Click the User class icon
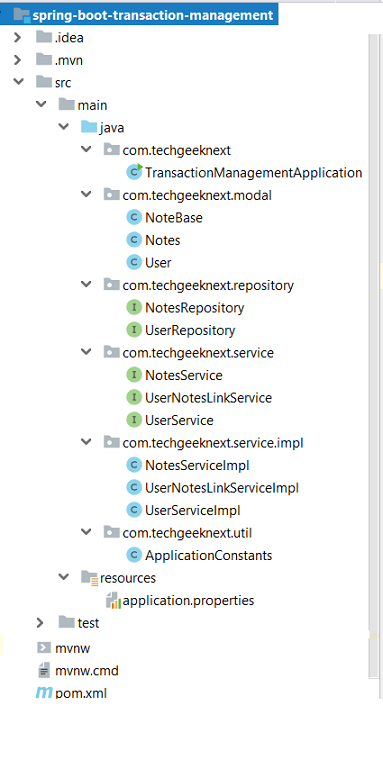This screenshot has height=769, width=383. tap(134, 262)
